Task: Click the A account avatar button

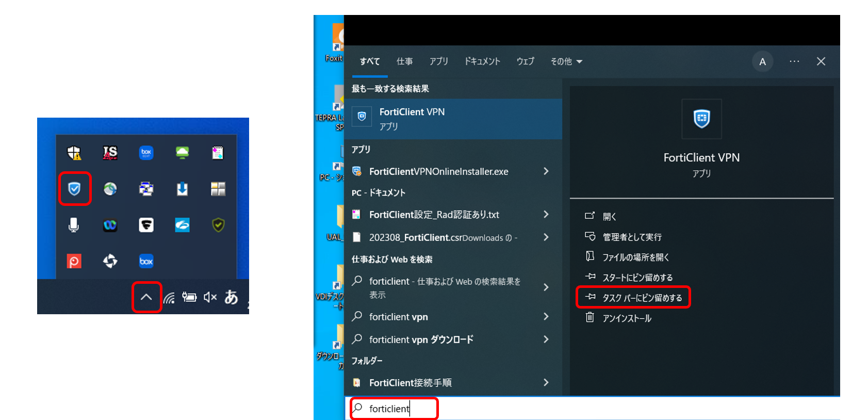Action: click(762, 62)
